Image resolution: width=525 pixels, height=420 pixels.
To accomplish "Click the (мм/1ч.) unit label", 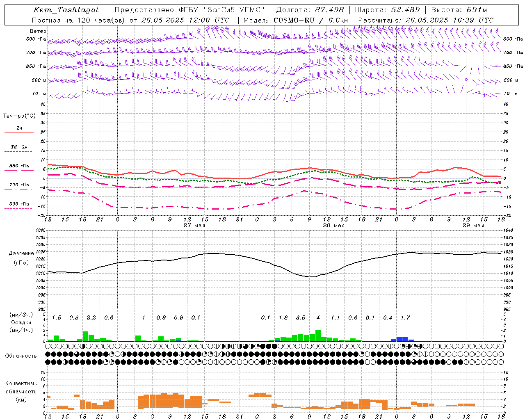I will click(21, 330).
